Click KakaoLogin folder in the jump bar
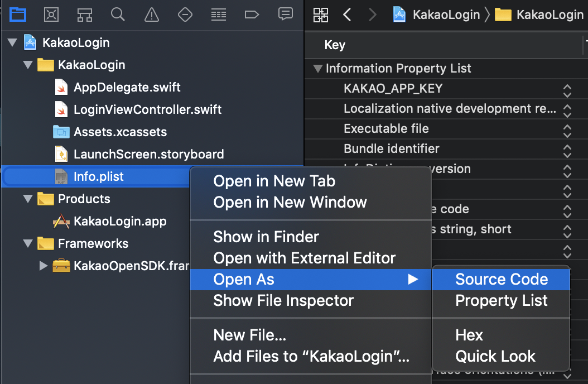Screen dimensions: 588x384 [x=540, y=15]
